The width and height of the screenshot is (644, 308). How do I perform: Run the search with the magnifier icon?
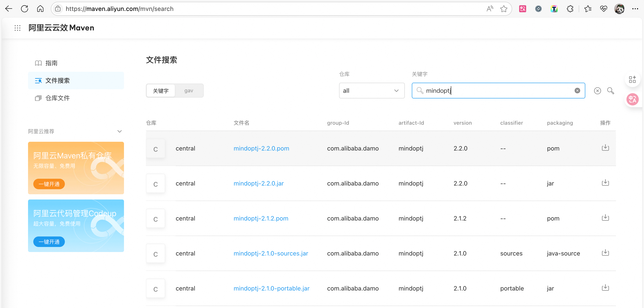[610, 91]
